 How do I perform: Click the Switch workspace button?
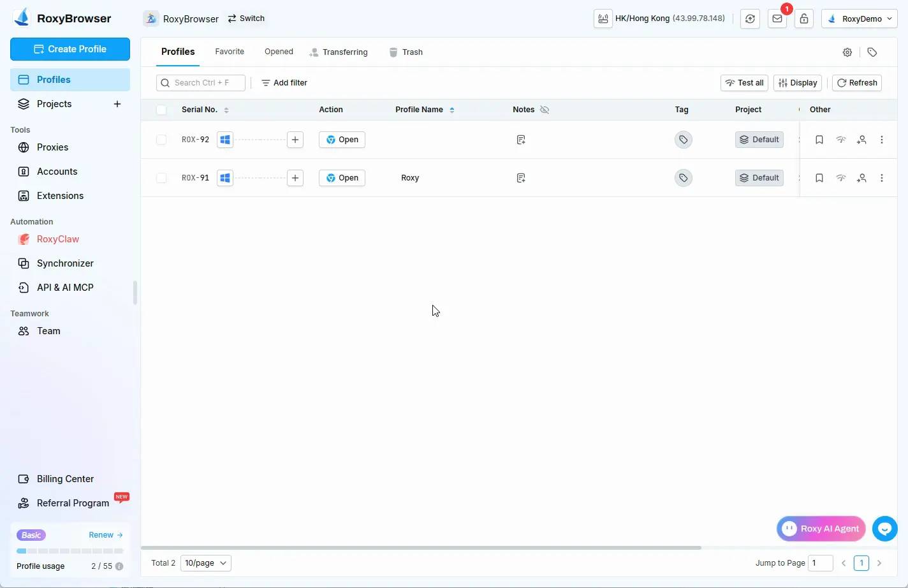point(246,18)
